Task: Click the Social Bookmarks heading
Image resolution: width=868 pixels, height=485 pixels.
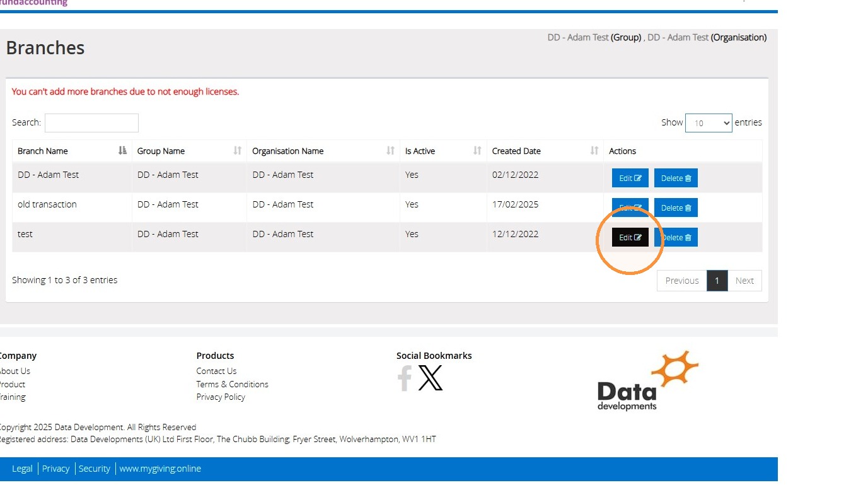Action: point(434,356)
